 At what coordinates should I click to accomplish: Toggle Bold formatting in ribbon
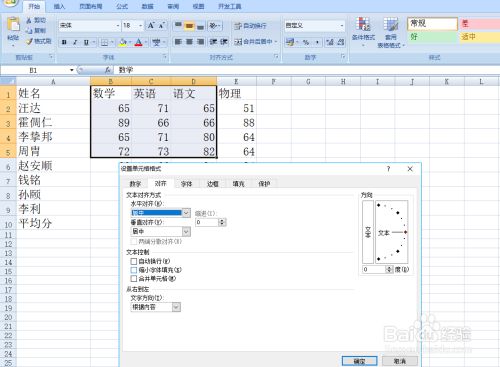point(64,42)
